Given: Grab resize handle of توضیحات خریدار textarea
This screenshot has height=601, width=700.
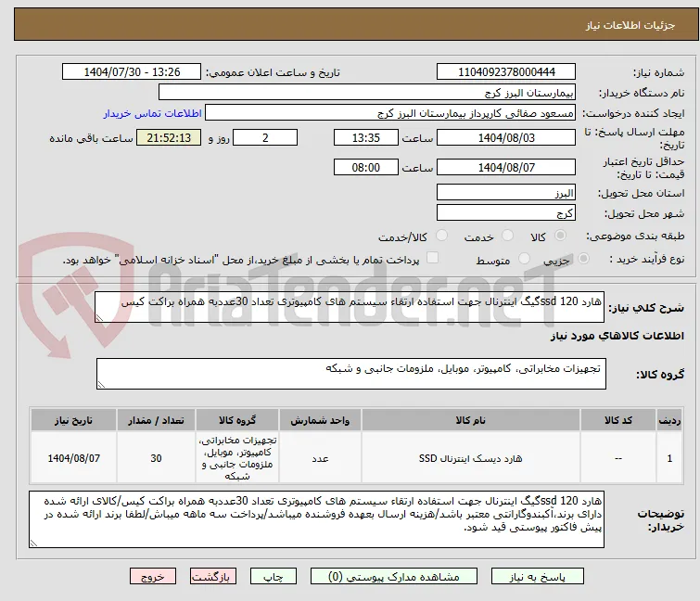Looking at the screenshot, I should tap(33, 543).
